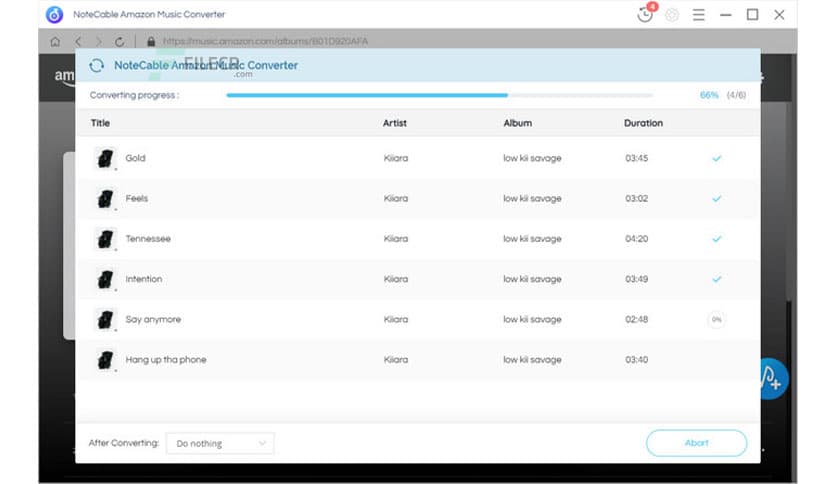Navigate back with left arrow
Image resolution: width=836 pixels, height=484 pixels.
pos(78,41)
